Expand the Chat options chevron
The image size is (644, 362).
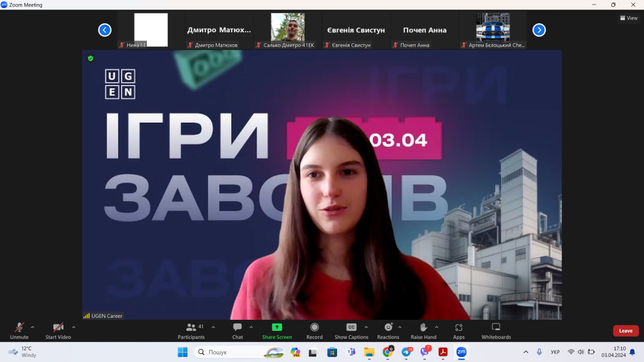click(251, 327)
